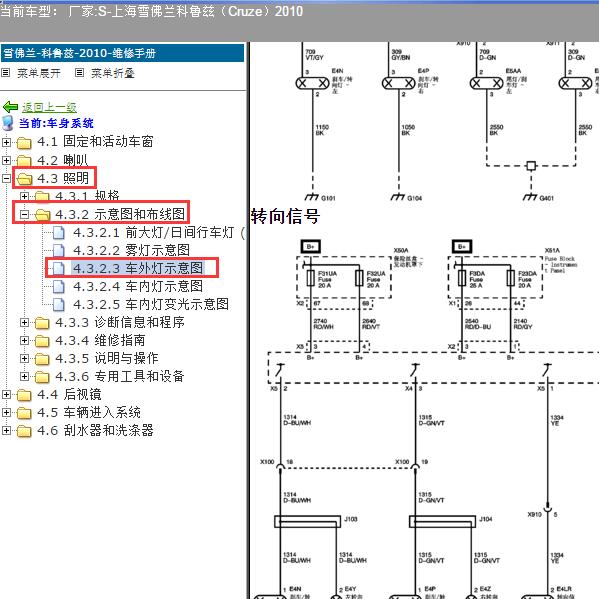Select folder icon of 4.2 喇叭
The width and height of the screenshot is (599, 599).
tap(24, 160)
